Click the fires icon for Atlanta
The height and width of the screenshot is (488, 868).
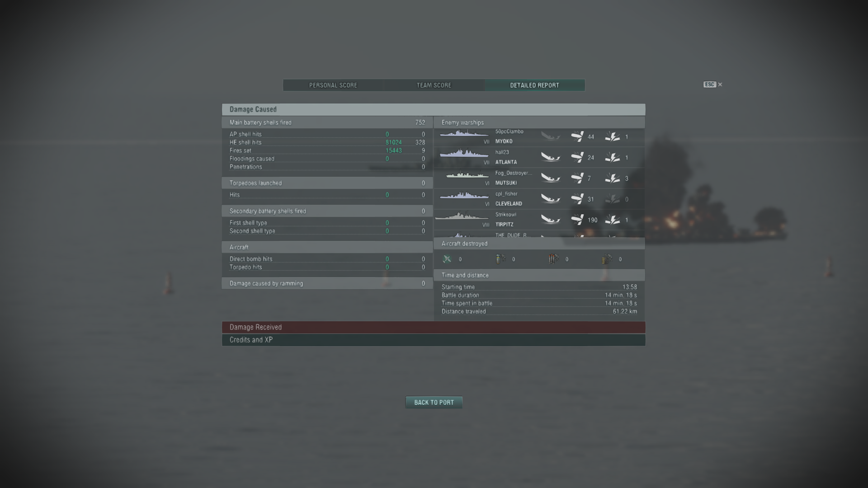point(613,157)
